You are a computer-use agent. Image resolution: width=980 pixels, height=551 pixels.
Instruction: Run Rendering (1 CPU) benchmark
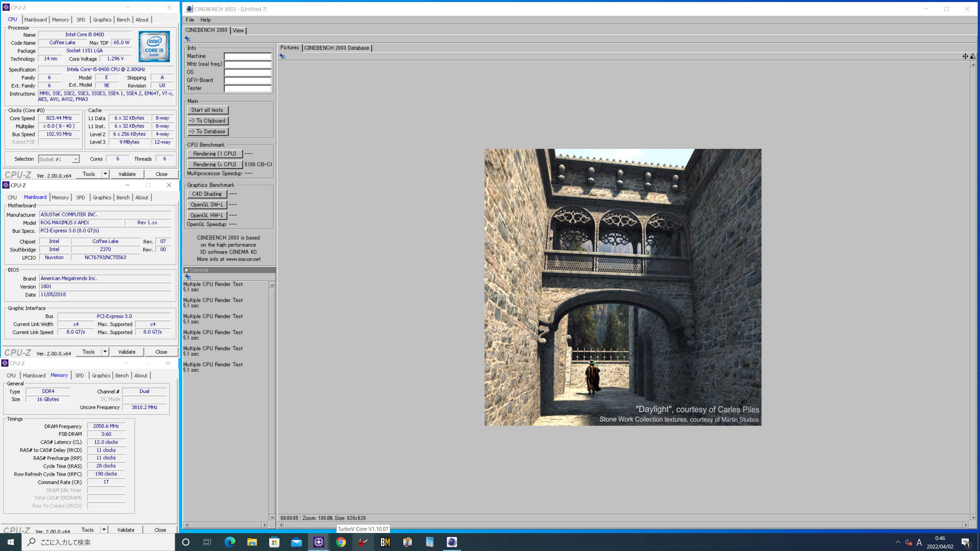tap(215, 154)
